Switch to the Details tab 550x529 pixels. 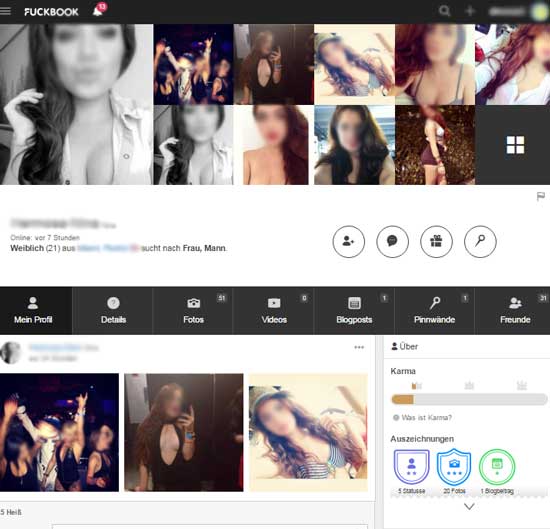pos(113,310)
